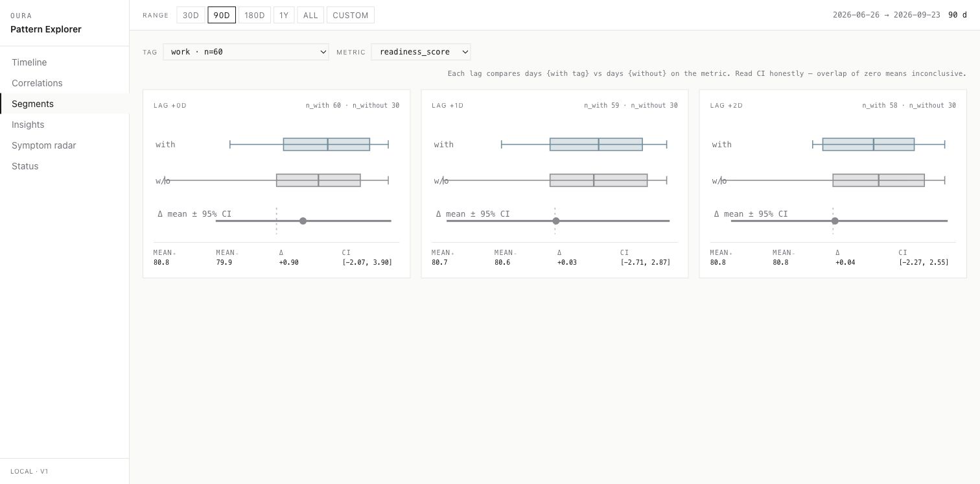Click the Pattern Explorer title
980x484 pixels.
pos(46,29)
